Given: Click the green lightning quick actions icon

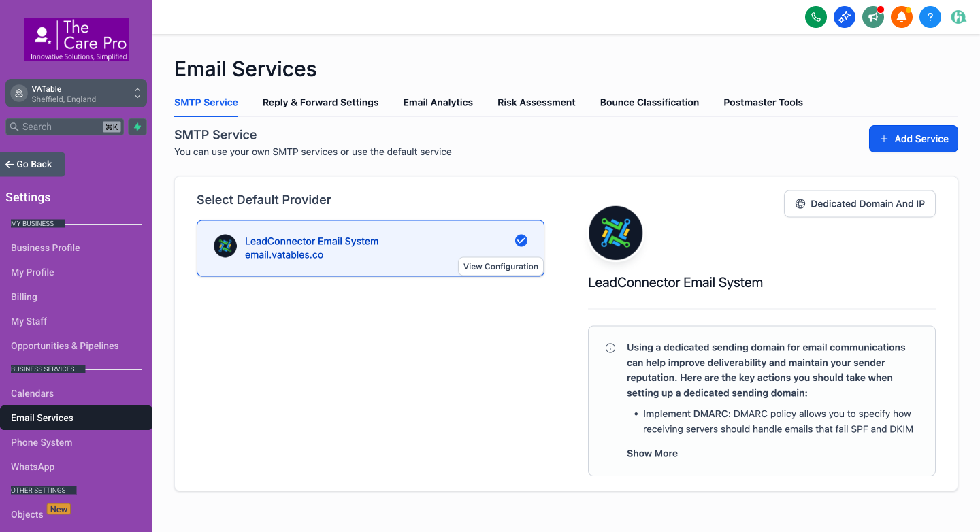Looking at the screenshot, I should 137,127.
